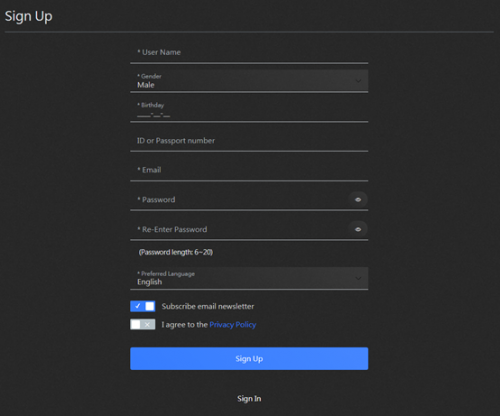Select the Birthday date field
Image resolution: width=500 pixels, height=416 pixels.
pyautogui.click(x=249, y=110)
